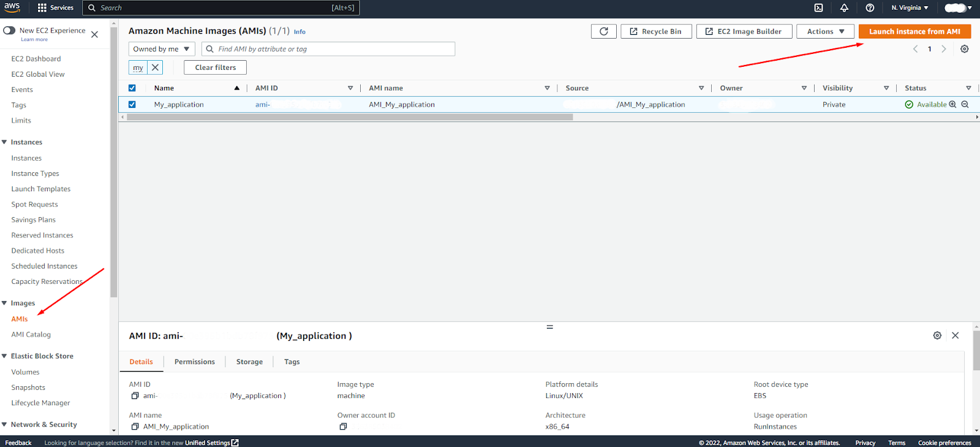Remove the 'my' filter tag

coord(156,67)
